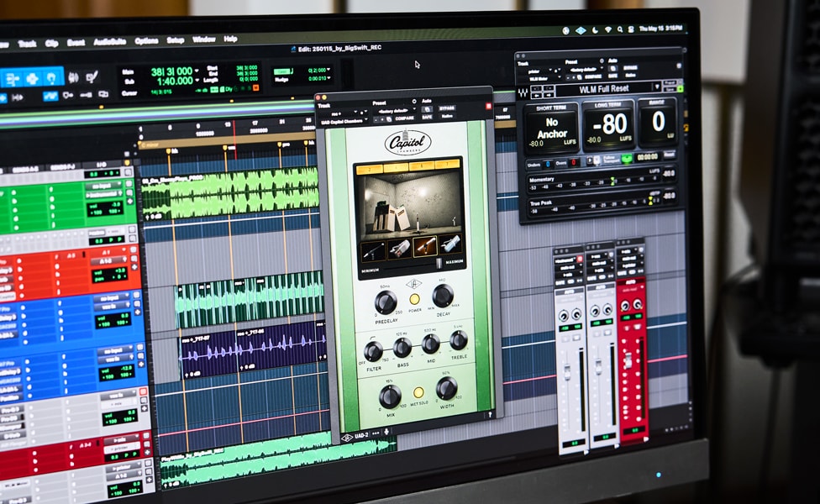Open WLM Full Reset preset dropdown arrow

[656, 87]
